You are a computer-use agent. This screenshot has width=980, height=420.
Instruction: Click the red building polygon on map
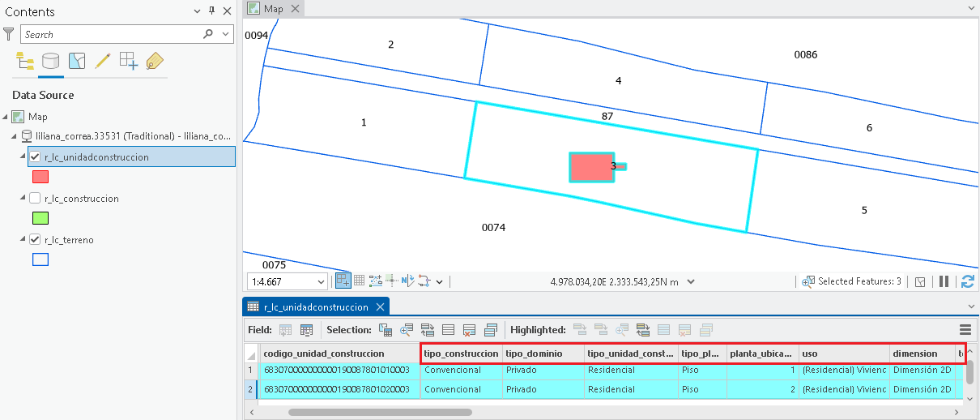pyautogui.click(x=591, y=166)
